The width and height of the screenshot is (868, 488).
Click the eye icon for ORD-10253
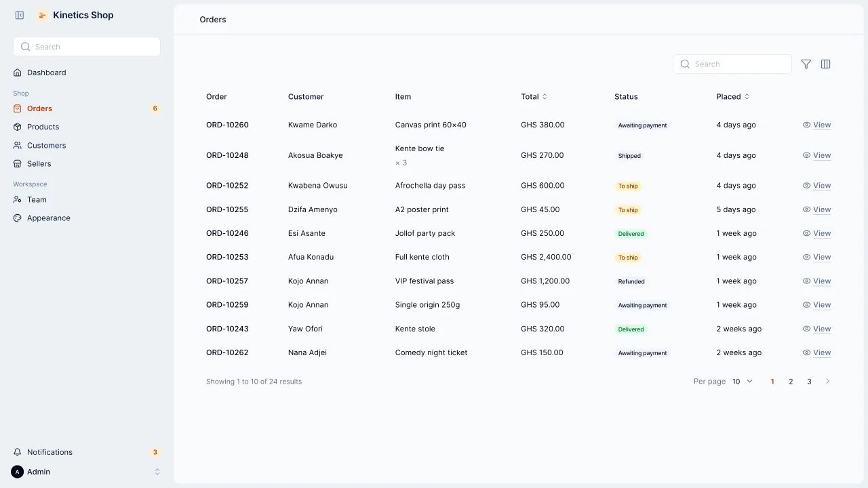click(806, 257)
